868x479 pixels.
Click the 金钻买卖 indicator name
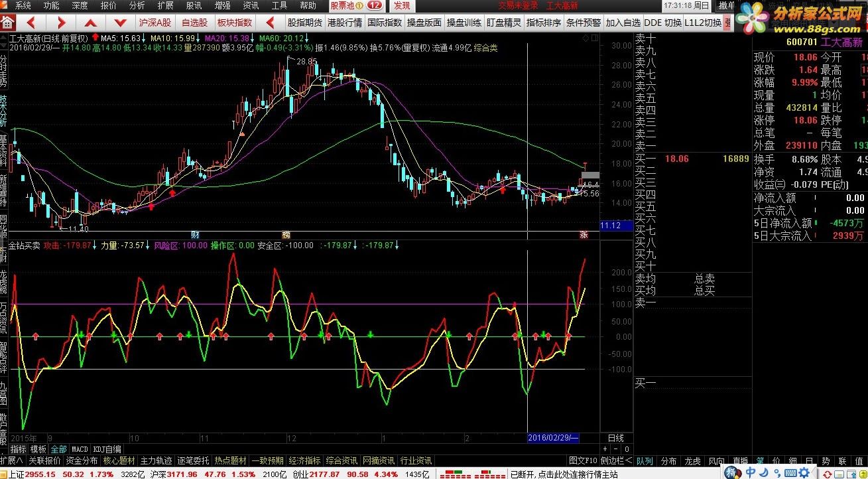24,245
